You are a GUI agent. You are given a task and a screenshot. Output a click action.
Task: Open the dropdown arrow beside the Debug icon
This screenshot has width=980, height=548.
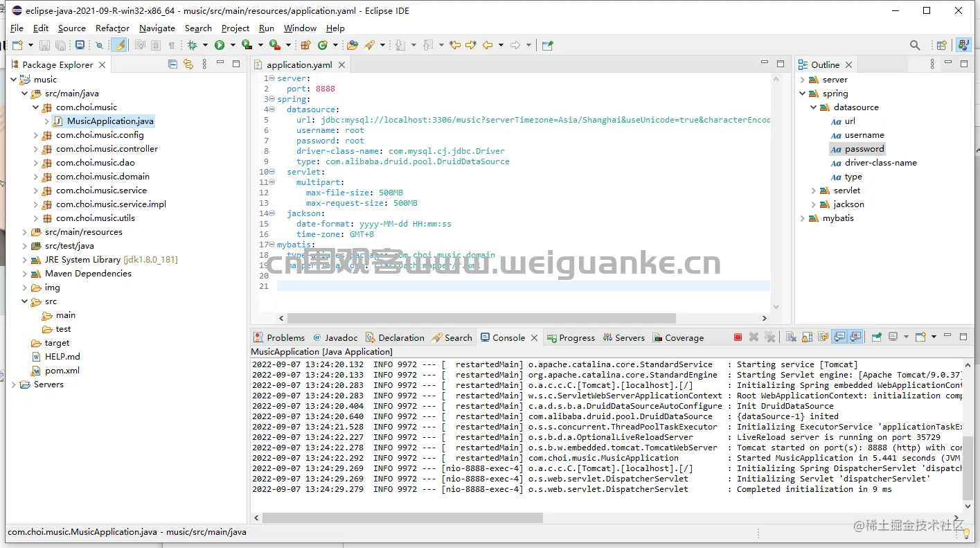coord(204,45)
